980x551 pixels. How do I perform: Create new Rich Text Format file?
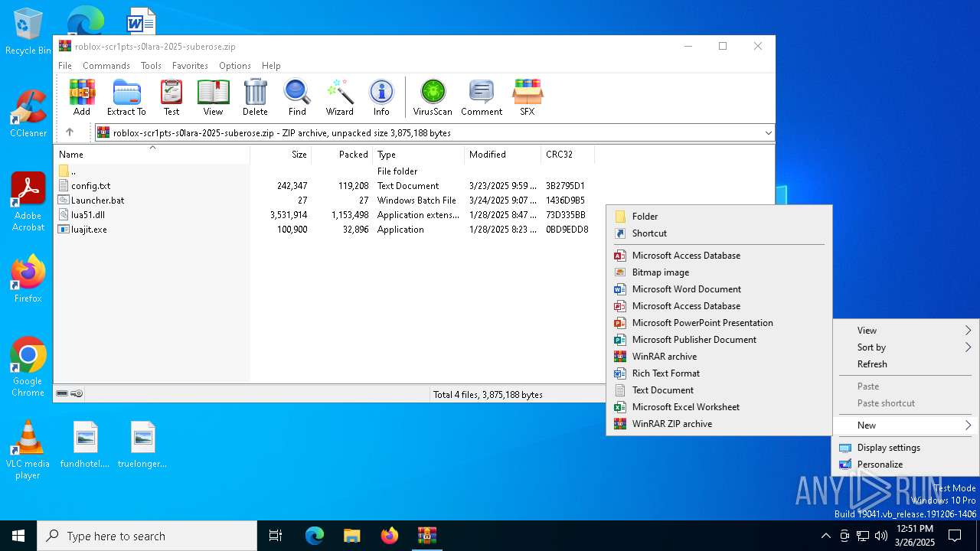pos(719,373)
